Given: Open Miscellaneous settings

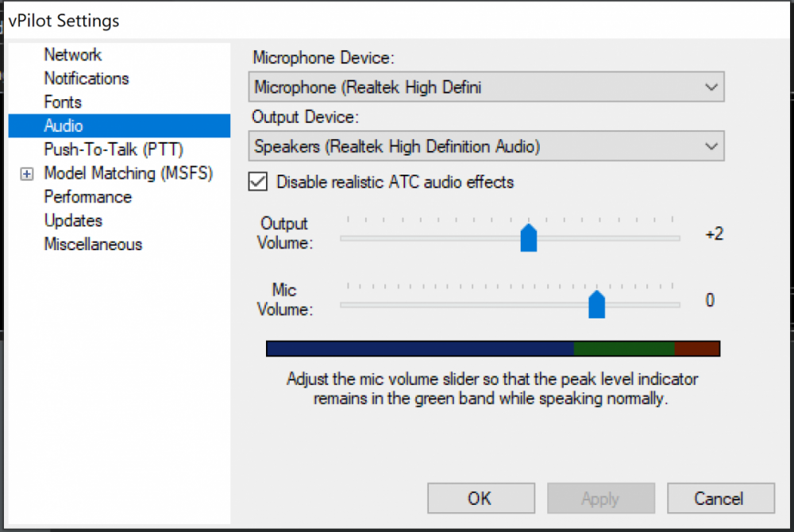Looking at the screenshot, I should [x=93, y=245].
